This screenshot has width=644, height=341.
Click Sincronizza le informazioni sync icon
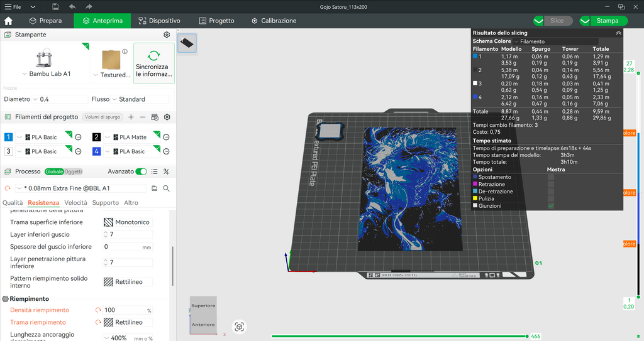154,55
